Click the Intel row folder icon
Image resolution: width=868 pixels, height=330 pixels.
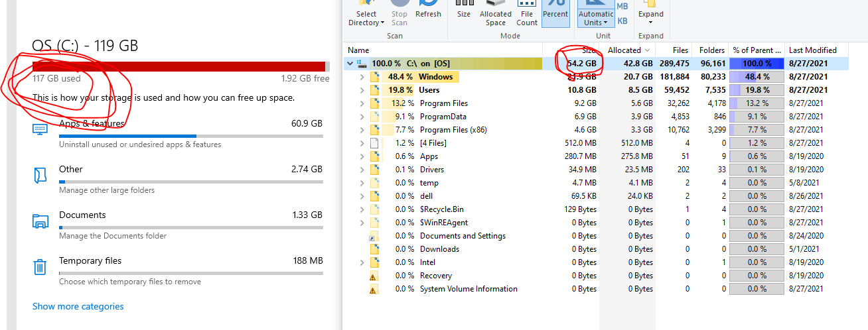pos(374,262)
